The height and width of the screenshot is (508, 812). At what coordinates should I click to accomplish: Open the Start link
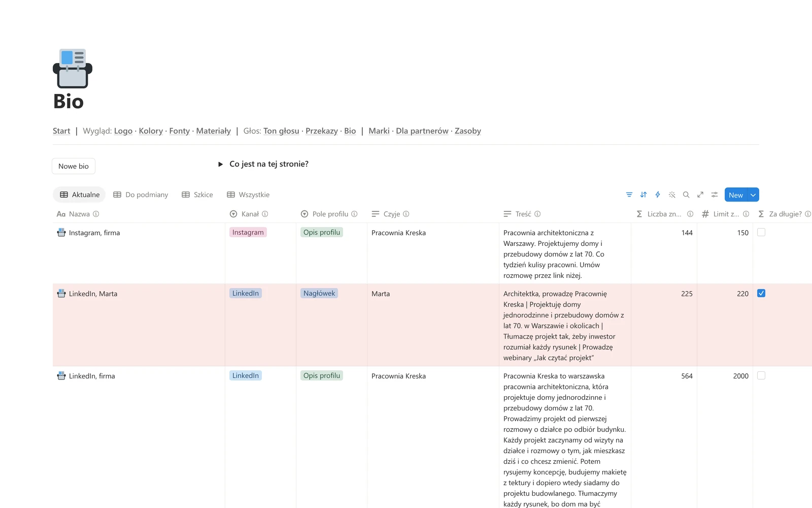(61, 131)
